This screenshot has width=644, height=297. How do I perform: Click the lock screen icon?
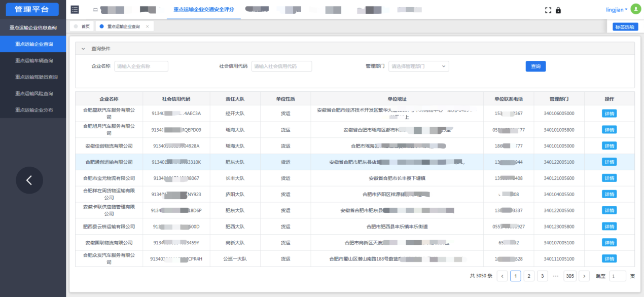(x=558, y=10)
